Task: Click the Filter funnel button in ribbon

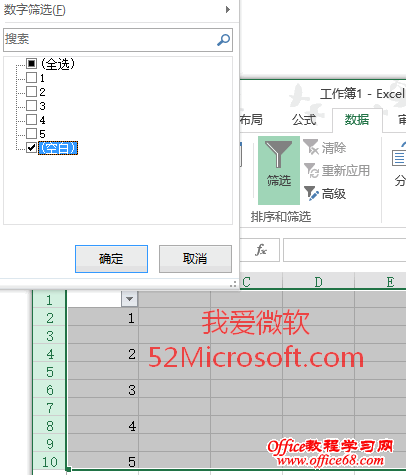Action: coord(279,170)
